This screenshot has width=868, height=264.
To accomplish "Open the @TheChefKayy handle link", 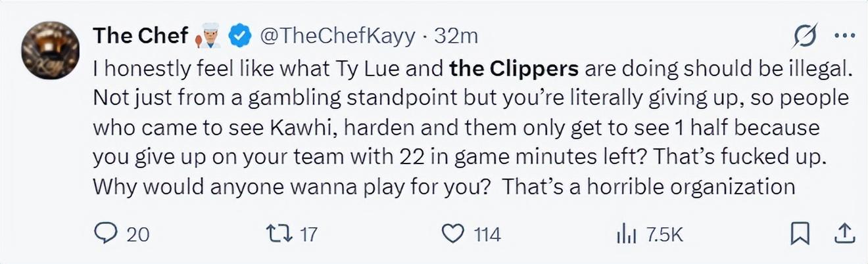I will (x=338, y=37).
